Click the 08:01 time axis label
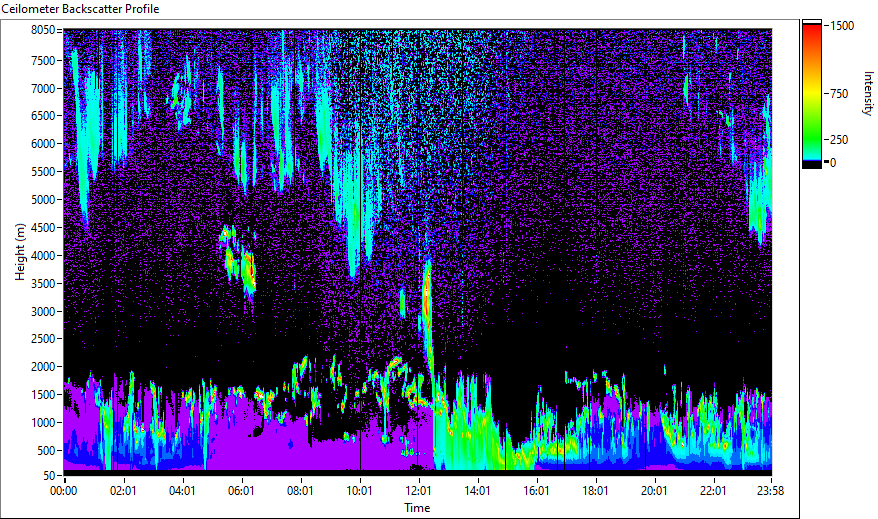This screenshot has height=519, width=878. click(x=300, y=491)
